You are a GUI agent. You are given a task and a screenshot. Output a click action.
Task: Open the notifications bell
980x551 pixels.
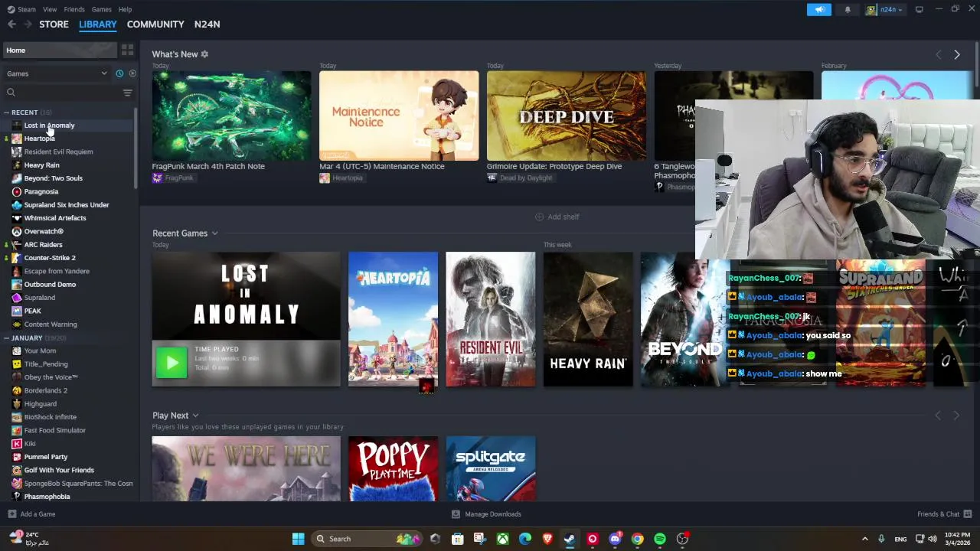click(848, 9)
